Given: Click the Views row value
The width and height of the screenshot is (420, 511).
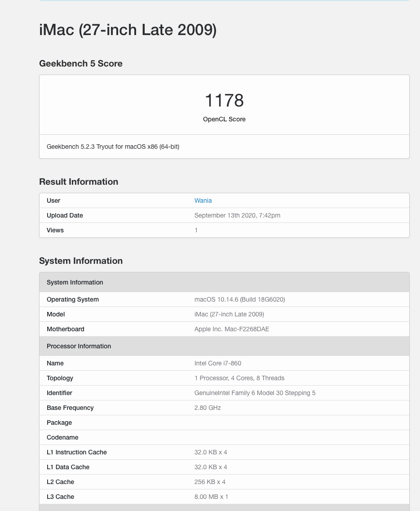Looking at the screenshot, I should point(196,230).
